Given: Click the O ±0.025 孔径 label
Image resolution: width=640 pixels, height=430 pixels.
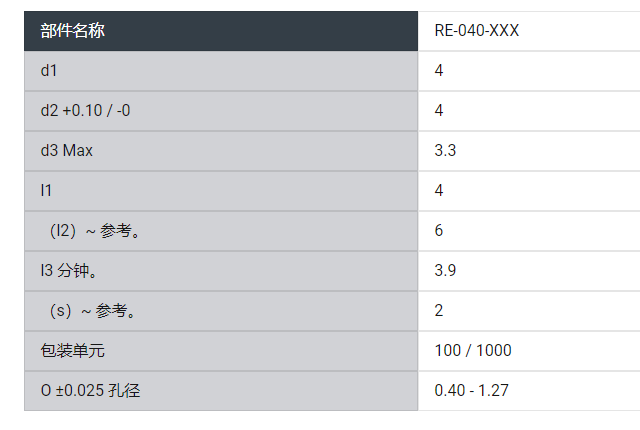Looking at the screenshot, I should [x=91, y=391].
